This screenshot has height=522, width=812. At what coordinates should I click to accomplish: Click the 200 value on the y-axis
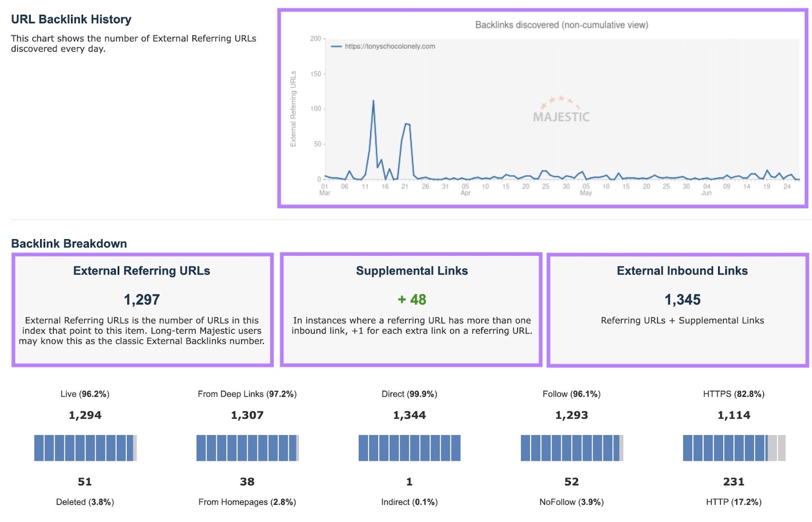[x=315, y=39]
